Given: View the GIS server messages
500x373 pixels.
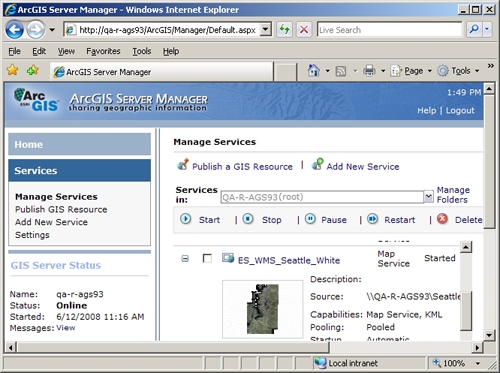Looking at the screenshot, I should pos(66,328).
